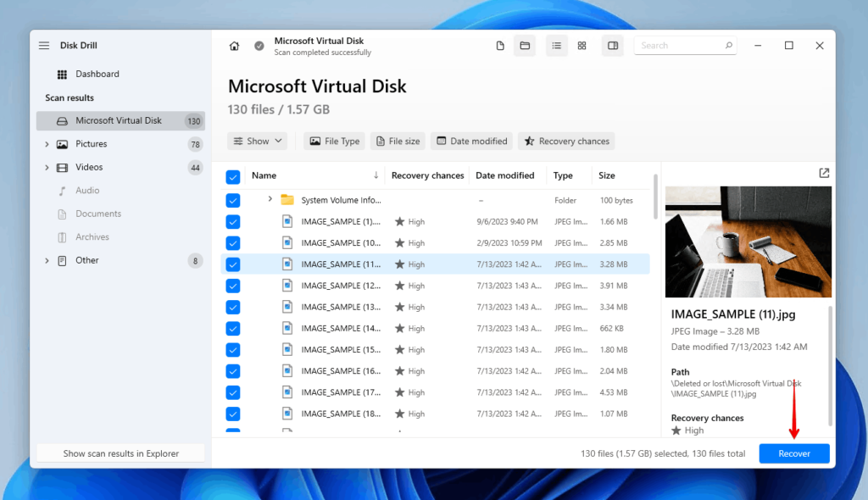Switch to folder view icon in toolbar
Screen dimensions: 868x500
pyautogui.click(x=525, y=46)
